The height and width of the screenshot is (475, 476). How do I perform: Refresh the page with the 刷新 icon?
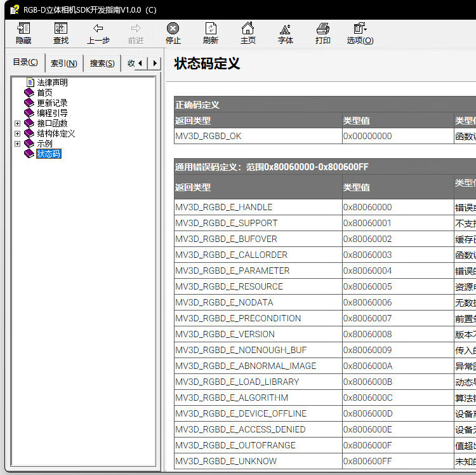211,29
